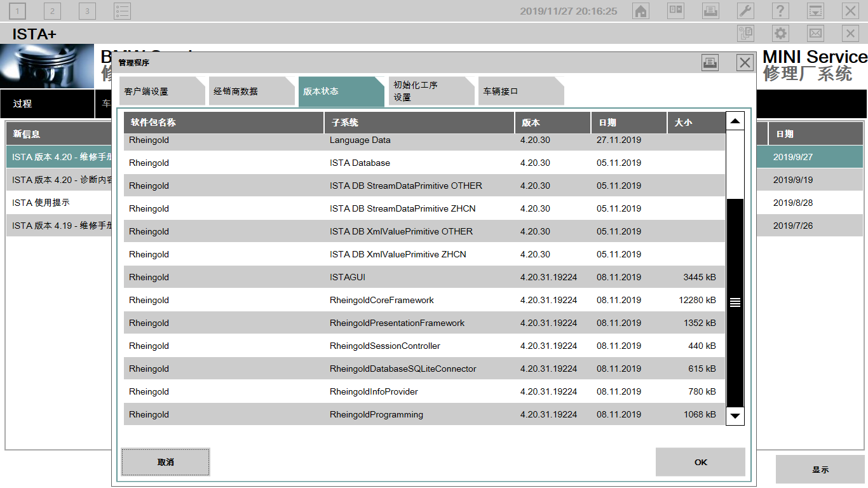Screen dimensions: 868x488
Task: Click the 日期 column header in dialog
Action: click(x=629, y=123)
